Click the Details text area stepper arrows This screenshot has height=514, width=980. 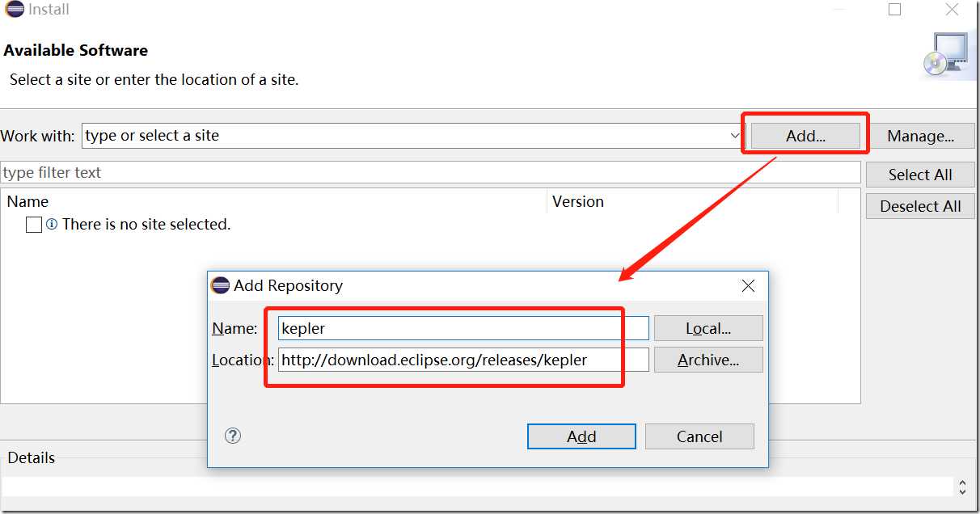pyautogui.click(x=962, y=487)
